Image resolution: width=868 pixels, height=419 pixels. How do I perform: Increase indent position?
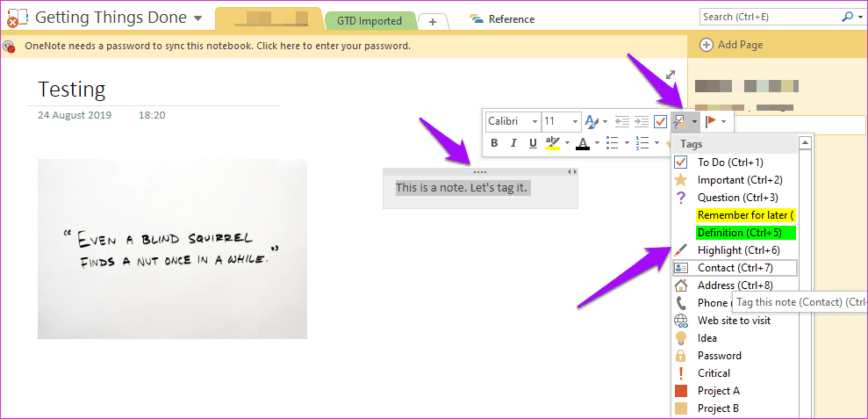641,121
